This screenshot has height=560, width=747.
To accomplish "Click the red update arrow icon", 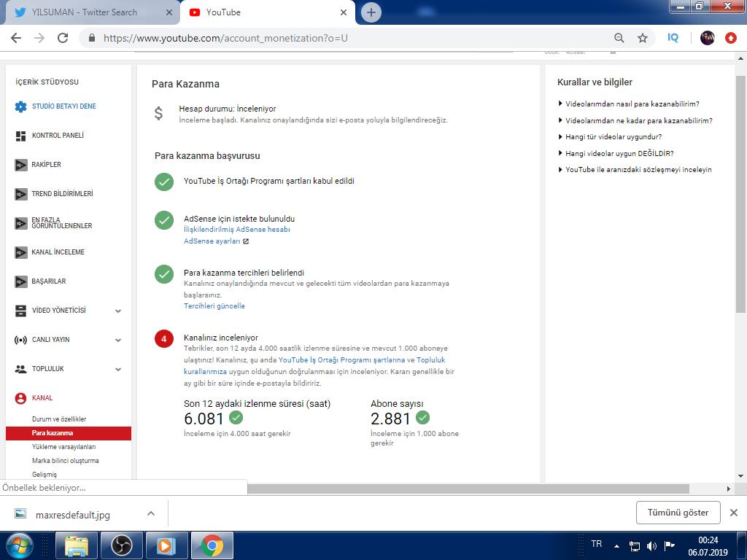I will (731, 38).
